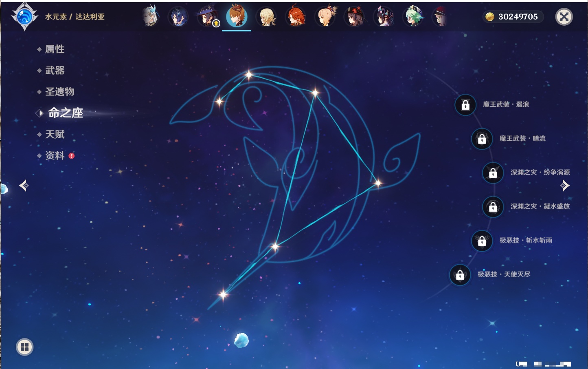This screenshot has width=588, height=369.
Task: Click the Mora amount 30249705
Action: pyautogui.click(x=518, y=17)
